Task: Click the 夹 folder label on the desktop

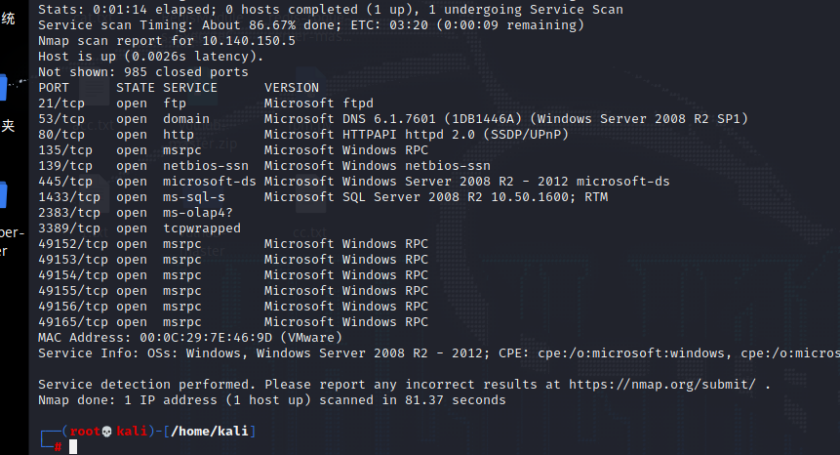Action: [8, 126]
